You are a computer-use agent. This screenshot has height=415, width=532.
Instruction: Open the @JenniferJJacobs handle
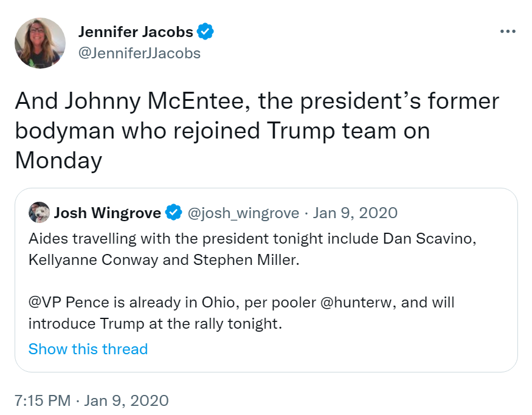coord(139,53)
